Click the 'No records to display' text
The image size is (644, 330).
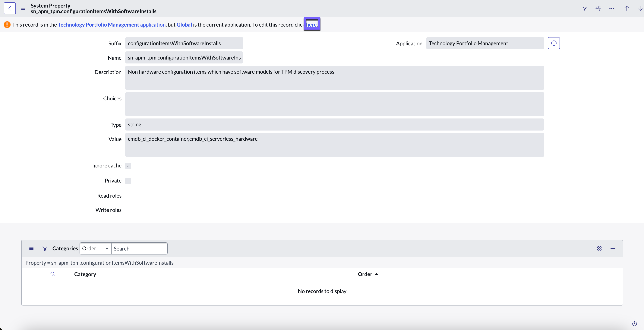(x=322, y=291)
